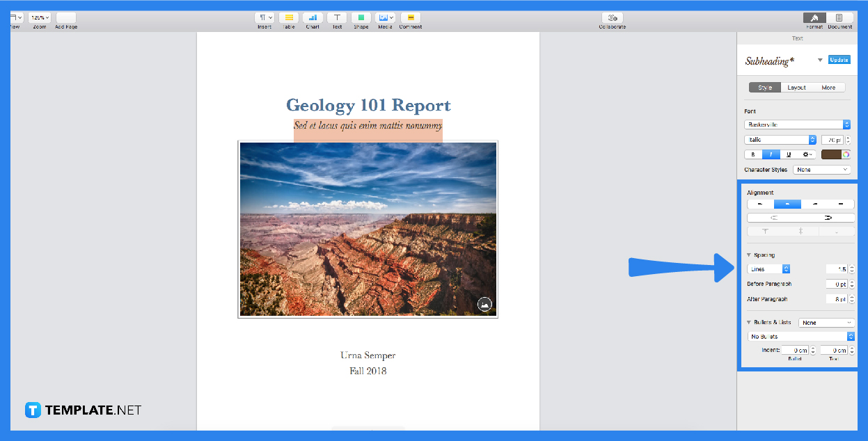Add a Shape to the page
The width and height of the screenshot is (868, 441).
pyautogui.click(x=361, y=19)
